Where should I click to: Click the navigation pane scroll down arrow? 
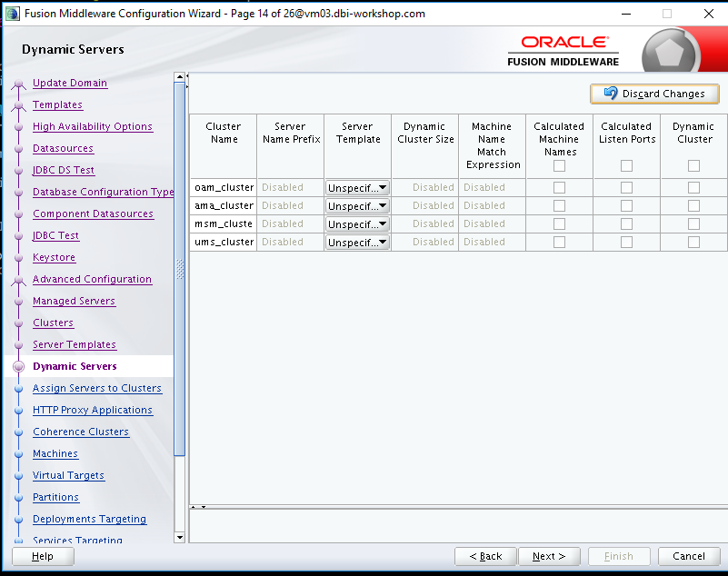[x=180, y=538]
